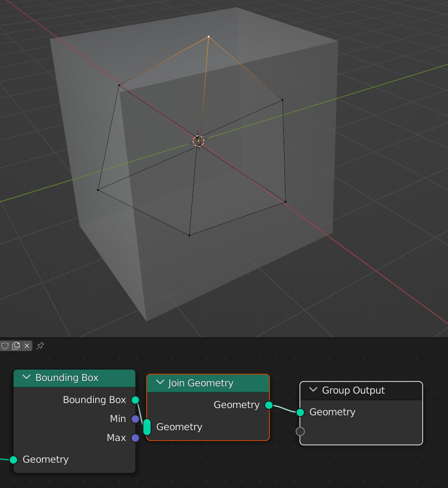Click the Group Output Geometry input socket

[x=300, y=412]
